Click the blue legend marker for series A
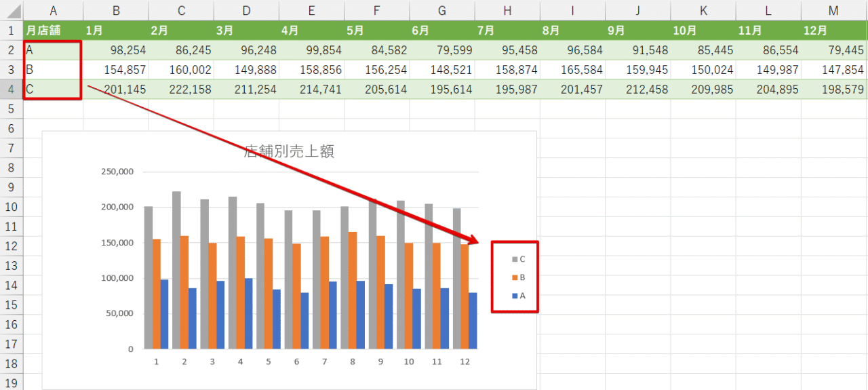The image size is (868, 390). coord(514,296)
